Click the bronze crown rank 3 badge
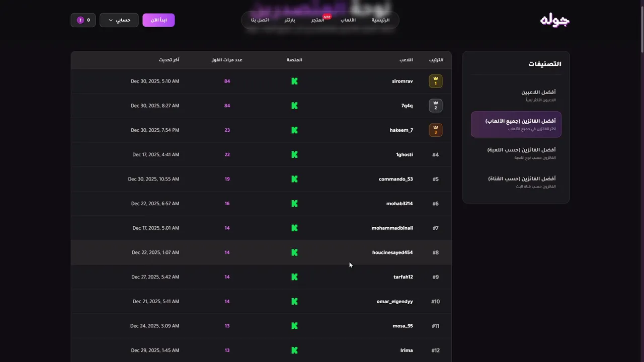 click(x=436, y=130)
